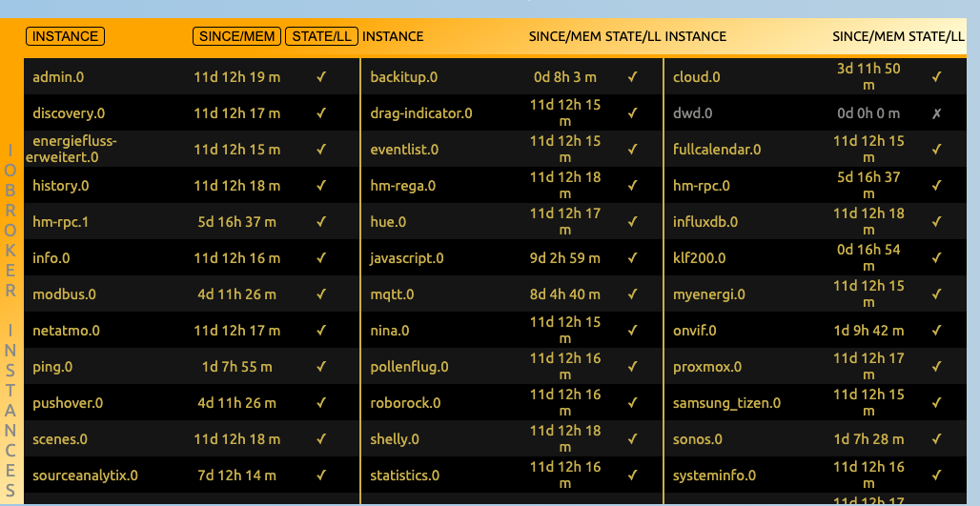Click the STATE/LL header button
Screen dimensions: 980x506
click(x=321, y=36)
